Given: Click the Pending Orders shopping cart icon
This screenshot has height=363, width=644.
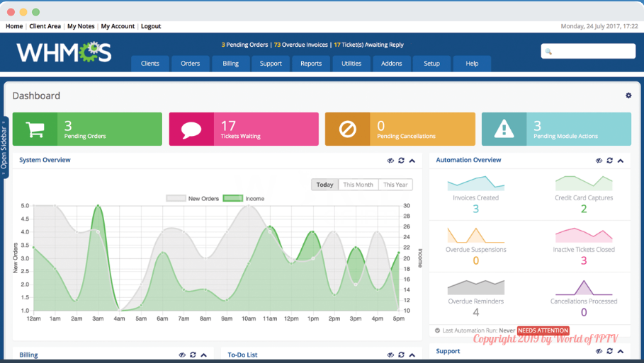Looking at the screenshot, I should pos(34,129).
